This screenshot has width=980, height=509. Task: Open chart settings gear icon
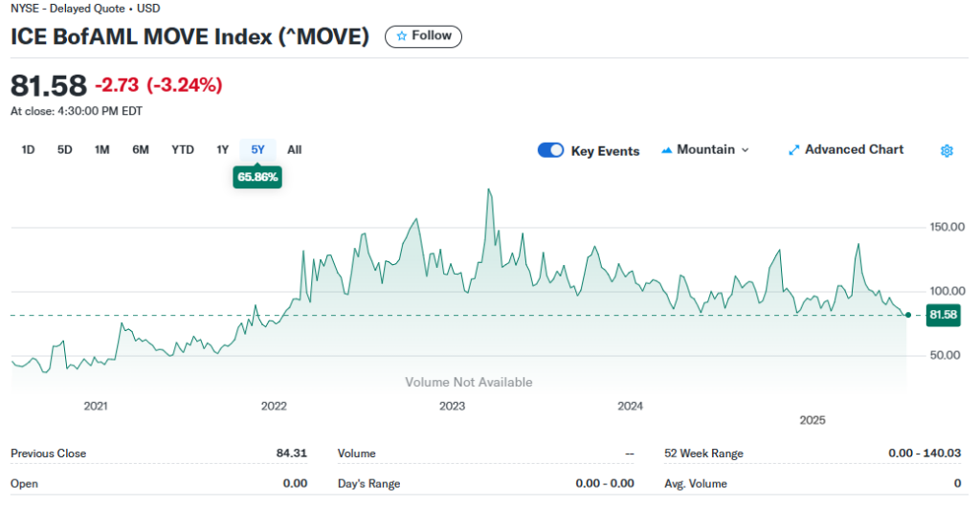pyautogui.click(x=947, y=150)
